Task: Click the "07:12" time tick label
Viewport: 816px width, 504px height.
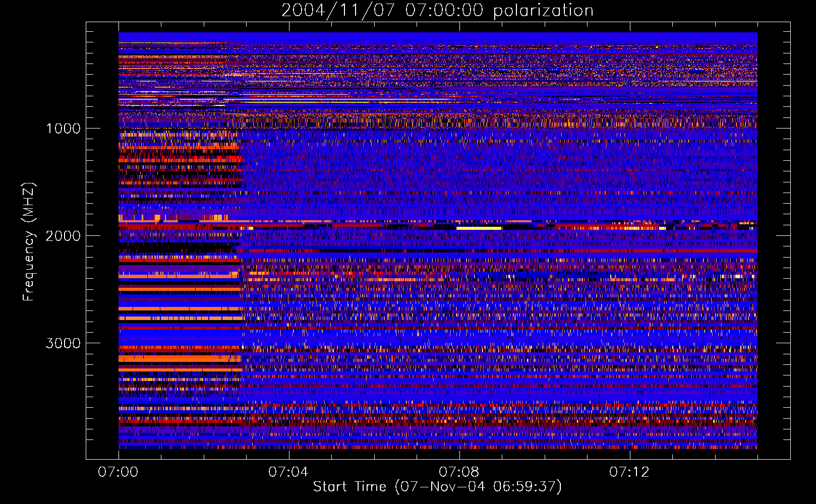Action: pos(629,472)
